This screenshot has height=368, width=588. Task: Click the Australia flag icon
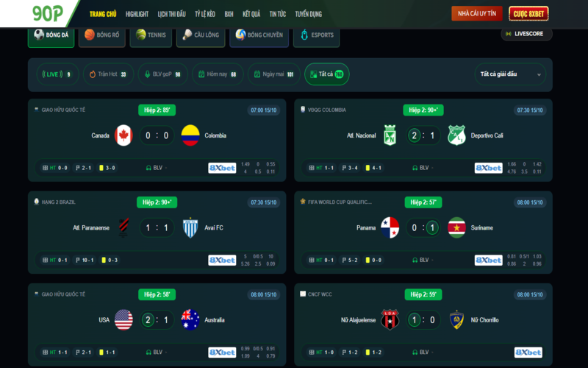190,320
